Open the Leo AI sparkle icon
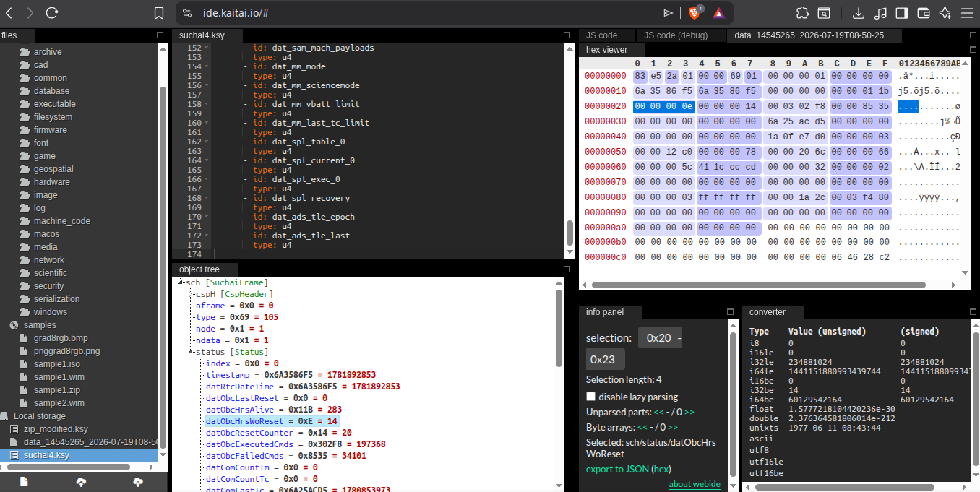The width and height of the screenshot is (980, 492). pos(945,13)
